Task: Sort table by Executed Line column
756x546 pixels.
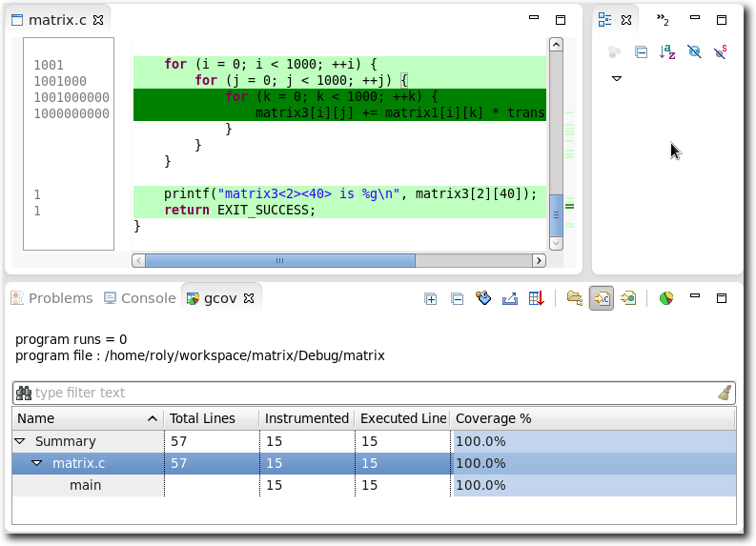Action: [x=402, y=418]
